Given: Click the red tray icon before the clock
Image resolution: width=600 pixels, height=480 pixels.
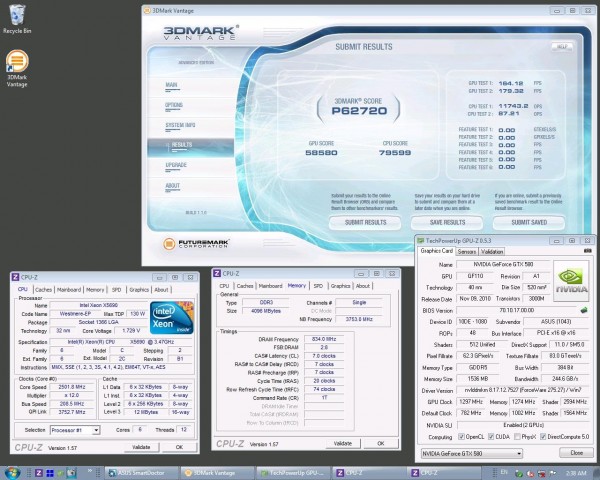Looking at the screenshot, I should [541, 473].
